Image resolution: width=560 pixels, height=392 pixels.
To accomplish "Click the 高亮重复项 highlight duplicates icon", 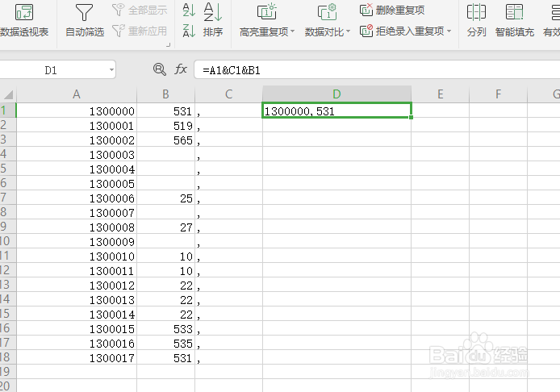I will tap(267, 12).
